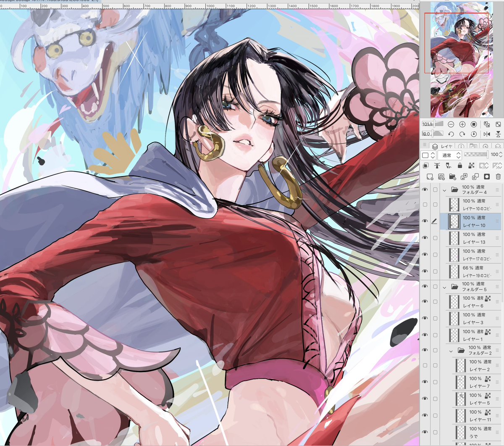The width and height of the screenshot is (504, 446).
Task: Rotate canvas left with counterclockwise arrow
Action: pyautogui.click(x=451, y=134)
